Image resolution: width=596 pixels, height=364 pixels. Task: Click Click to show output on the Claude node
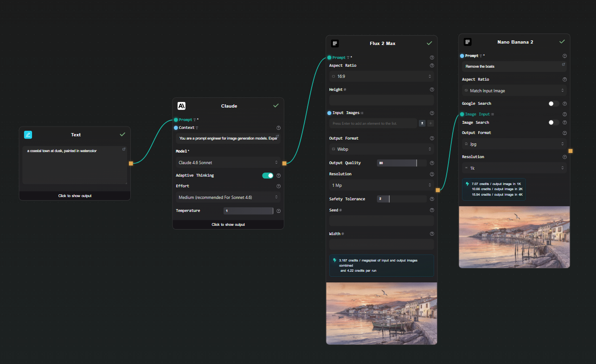228,224
